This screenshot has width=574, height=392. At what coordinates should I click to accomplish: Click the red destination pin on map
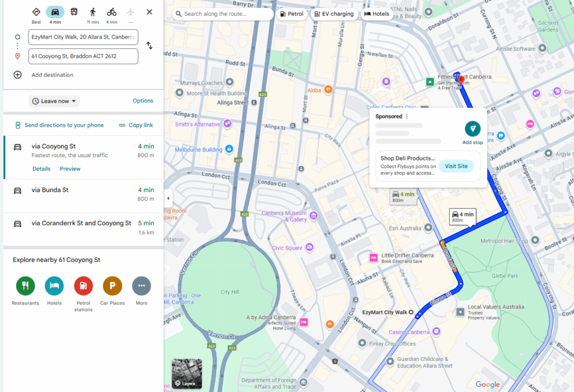pos(461,80)
